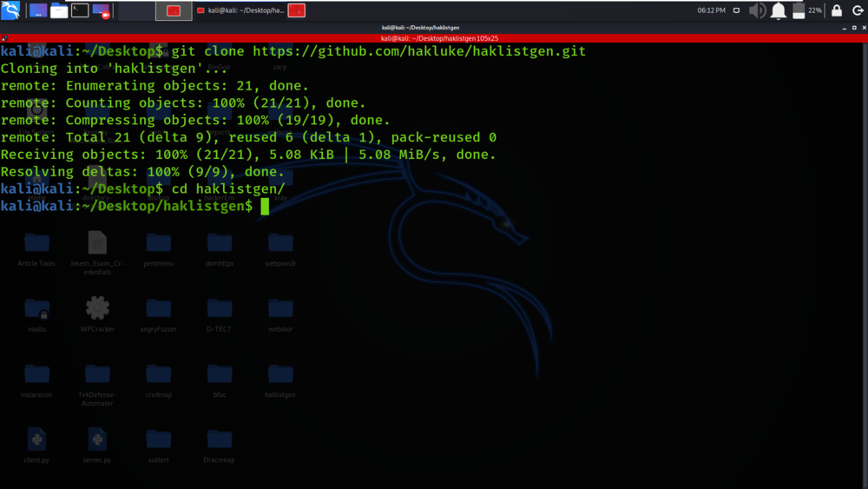Launch terminal emulator from the panel
Screen dimensions: 868x489
80,10
